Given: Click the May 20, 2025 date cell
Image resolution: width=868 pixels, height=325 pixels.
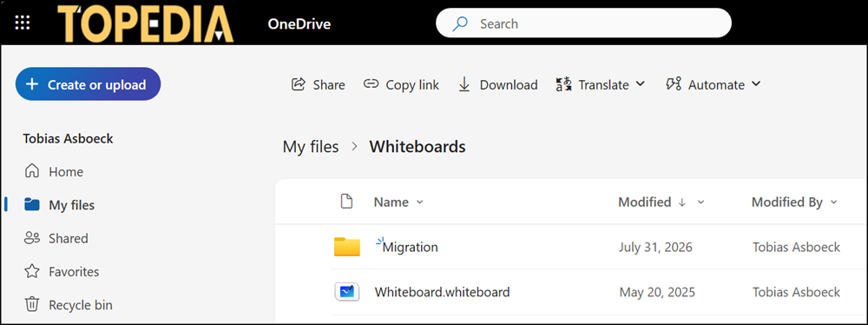Looking at the screenshot, I should (657, 292).
